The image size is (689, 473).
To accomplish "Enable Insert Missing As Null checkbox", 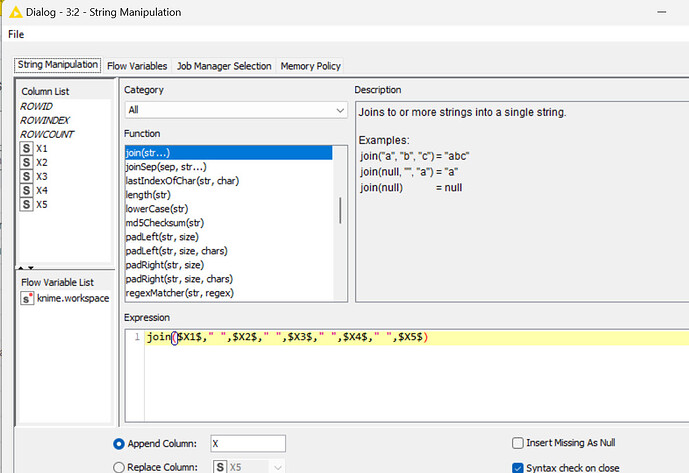I will [x=518, y=443].
